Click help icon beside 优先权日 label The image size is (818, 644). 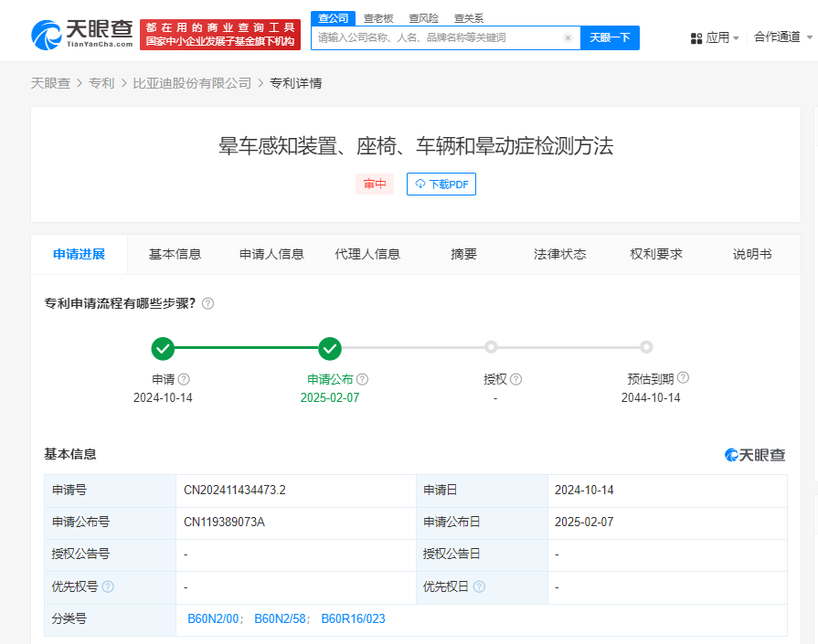(x=479, y=586)
